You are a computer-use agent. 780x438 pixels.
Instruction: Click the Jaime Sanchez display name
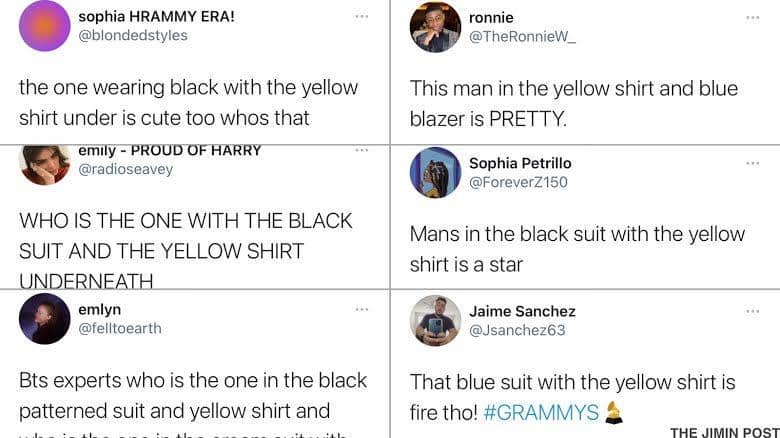click(522, 311)
